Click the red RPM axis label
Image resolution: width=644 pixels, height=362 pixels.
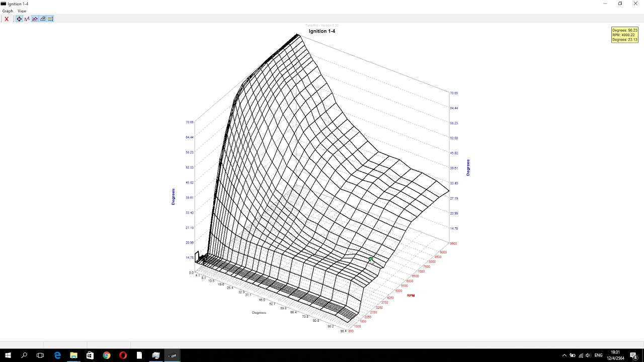click(411, 296)
